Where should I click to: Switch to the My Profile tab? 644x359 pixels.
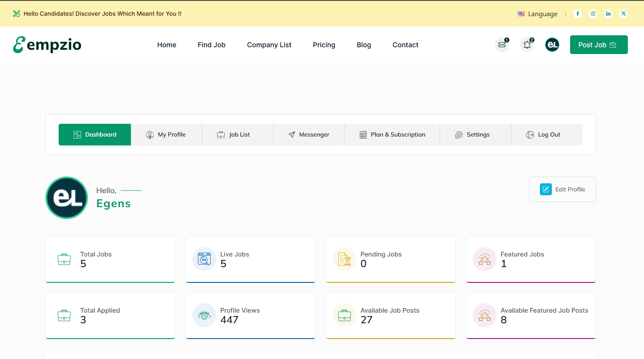(166, 134)
